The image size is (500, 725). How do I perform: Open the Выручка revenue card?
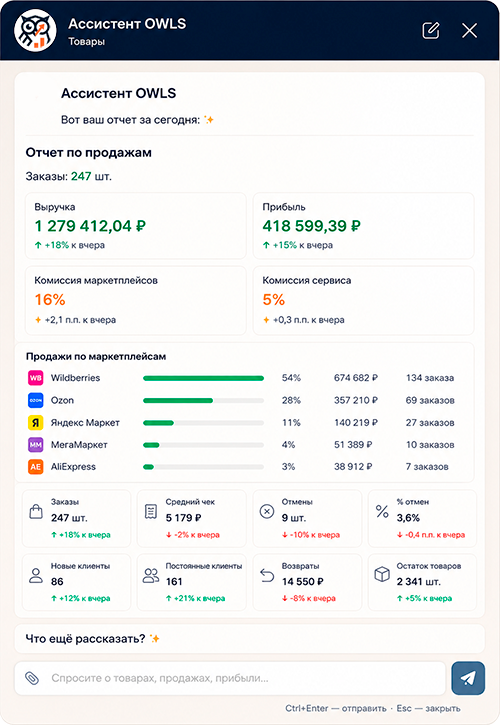point(136,226)
